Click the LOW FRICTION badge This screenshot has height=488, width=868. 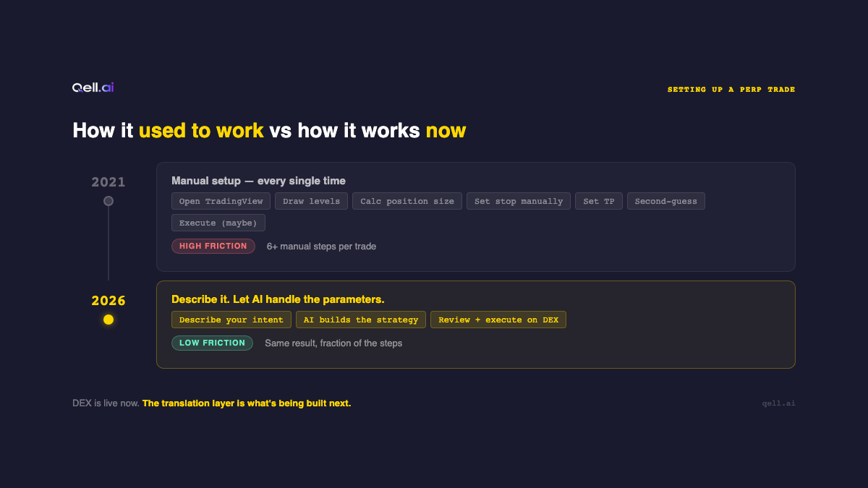[x=212, y=343]
